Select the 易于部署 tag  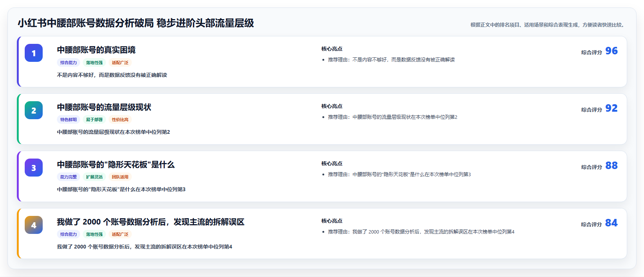point(94,120)
